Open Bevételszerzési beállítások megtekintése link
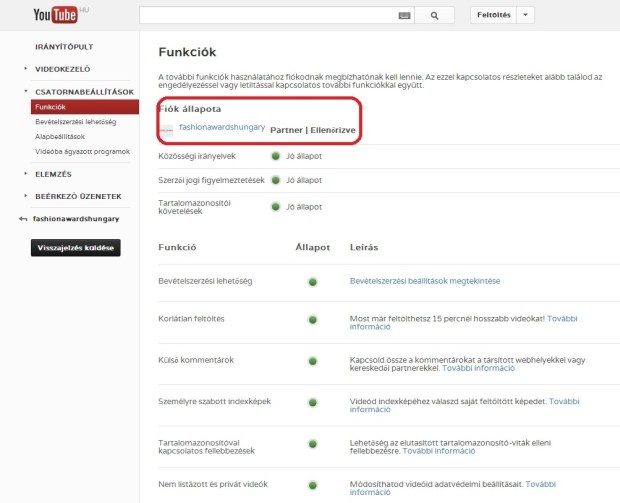This screenshot has height=503, width=620. click(x=425, y=281)
